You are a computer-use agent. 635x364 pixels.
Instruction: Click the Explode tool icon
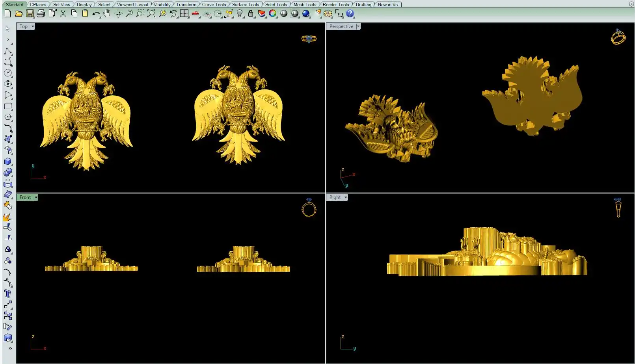(x=7, y=217)
